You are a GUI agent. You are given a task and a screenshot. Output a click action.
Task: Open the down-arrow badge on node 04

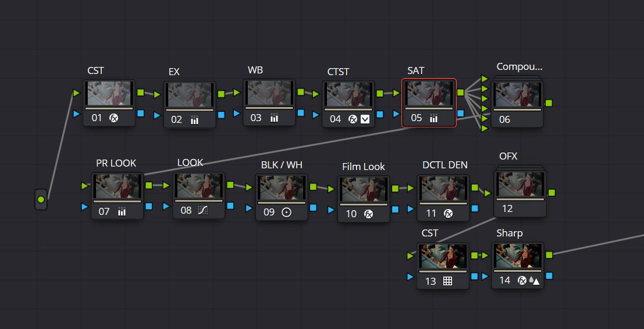pyautogui.click(x=365, y=119)
